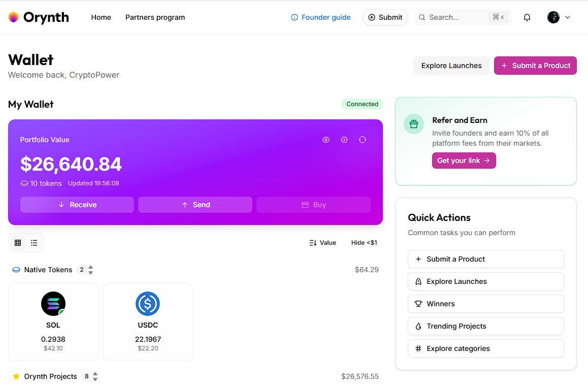Click the $26,576.55 projects total

coord(360,376)
